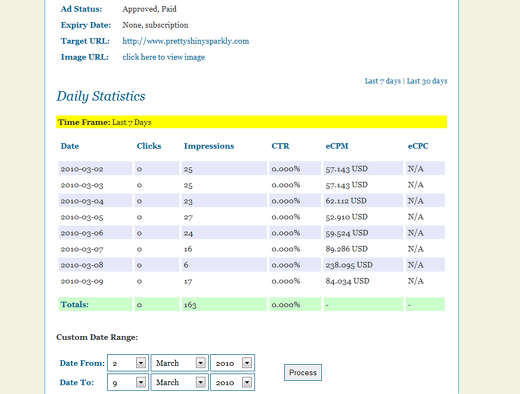This screenshot has height=394, width=520.
Task: Click the 'None, subscription' expiry value
Action: click(x=155, y=25)
